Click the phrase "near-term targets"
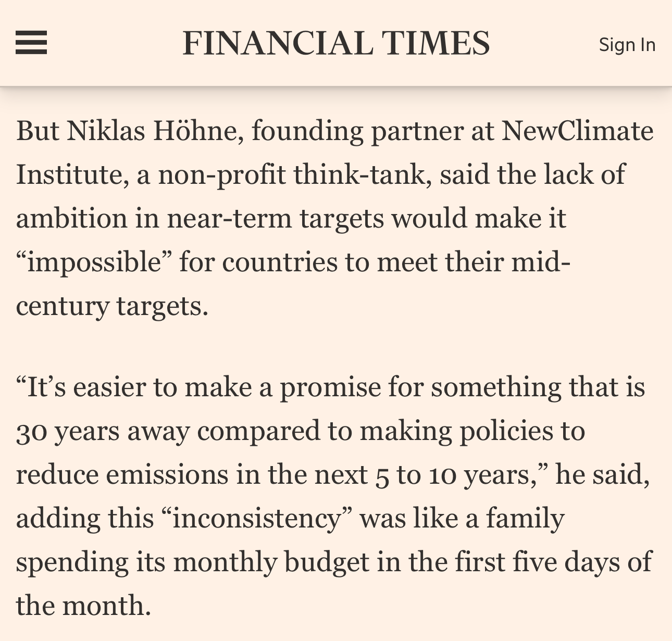672x641 pixels. [276, 219]
